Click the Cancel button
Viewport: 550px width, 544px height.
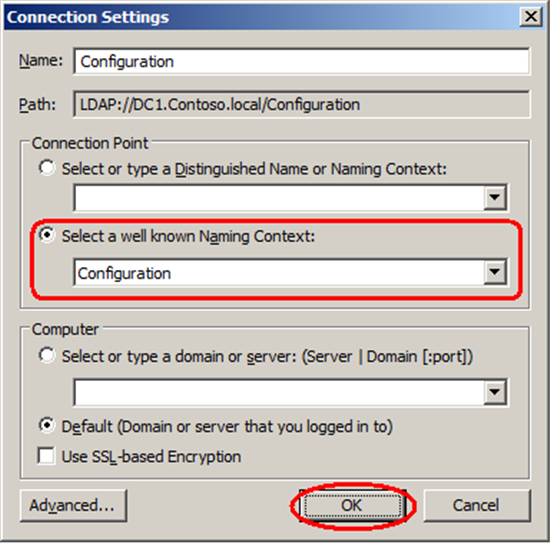[477, 505]
